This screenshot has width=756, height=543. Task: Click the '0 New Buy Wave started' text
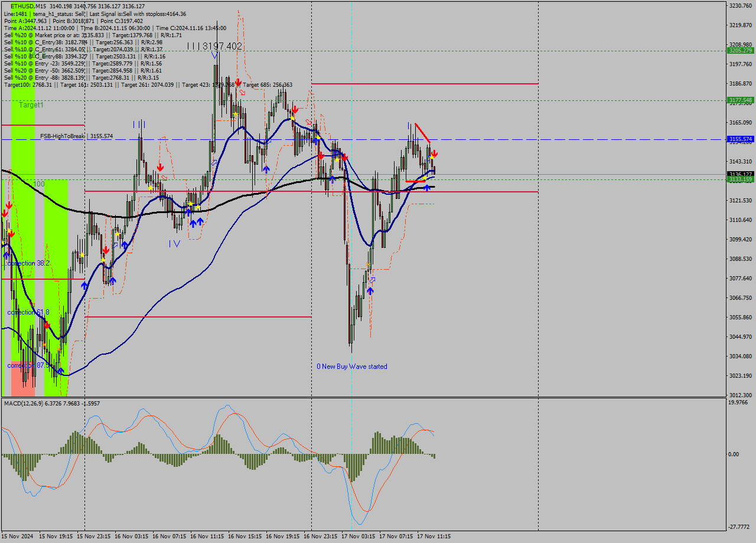tap(352, 367)
